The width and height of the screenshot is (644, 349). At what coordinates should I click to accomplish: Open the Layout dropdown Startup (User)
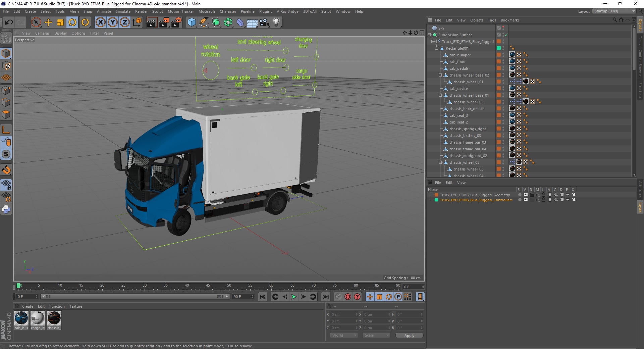pos(614,11)
